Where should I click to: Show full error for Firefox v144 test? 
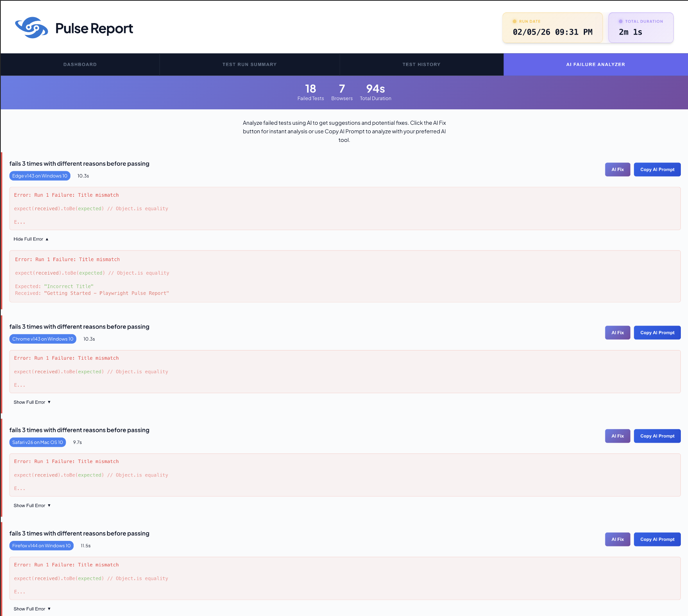click(x=32, y=609)
